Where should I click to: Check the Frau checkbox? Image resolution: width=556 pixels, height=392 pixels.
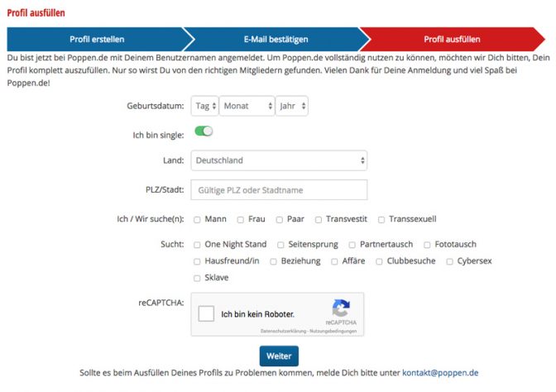tap(241, 220)
